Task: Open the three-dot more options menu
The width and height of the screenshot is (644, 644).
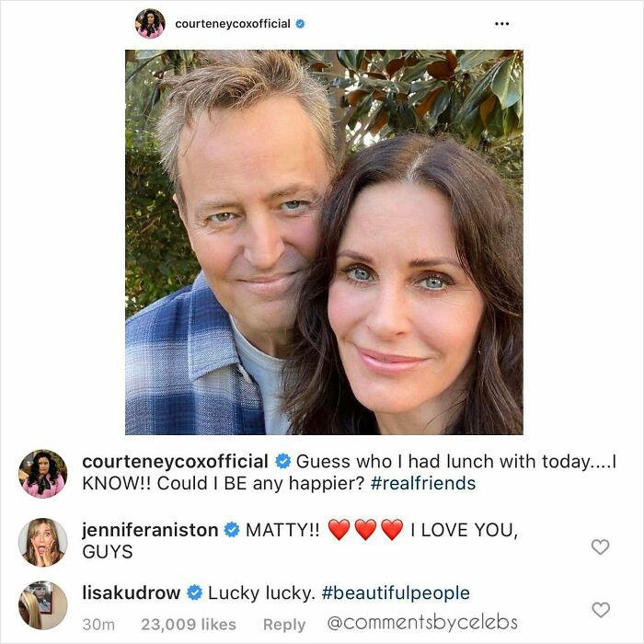Action: pyautogui.click(x=502, y=24)
